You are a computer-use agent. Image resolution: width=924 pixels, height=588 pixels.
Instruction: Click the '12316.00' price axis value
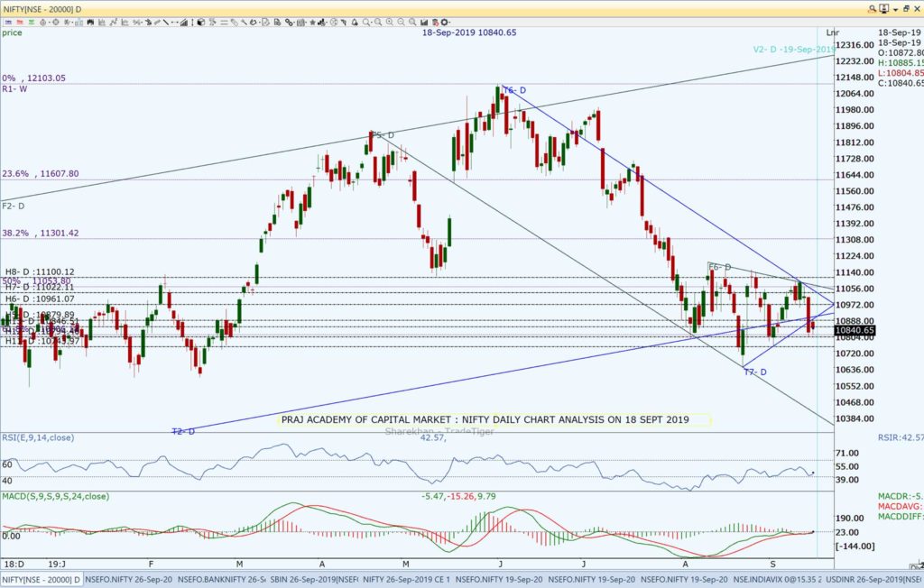[x=855, y=45]
